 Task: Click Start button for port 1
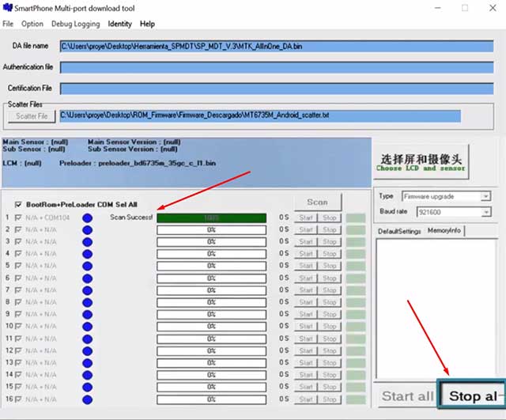point(306,218)
